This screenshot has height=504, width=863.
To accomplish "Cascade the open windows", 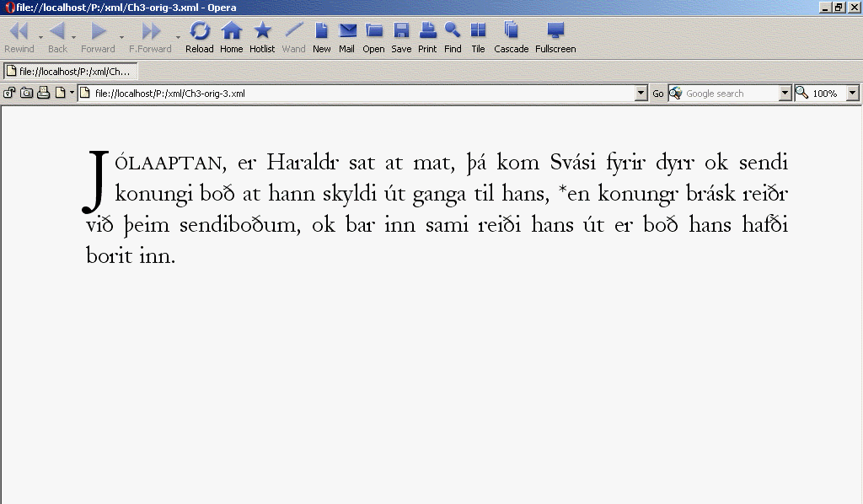I will pos(511,37).
